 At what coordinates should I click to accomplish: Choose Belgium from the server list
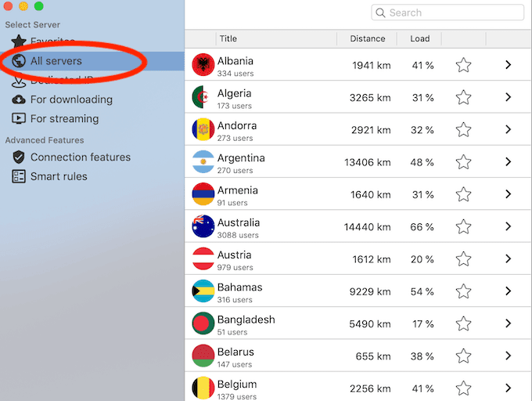[x=237, y=385]
